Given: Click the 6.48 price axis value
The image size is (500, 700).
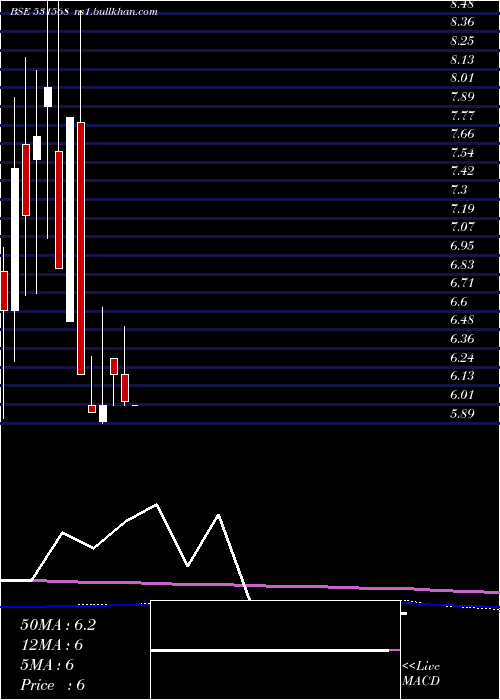Looking at the screenshot, I should coord(462,320).
